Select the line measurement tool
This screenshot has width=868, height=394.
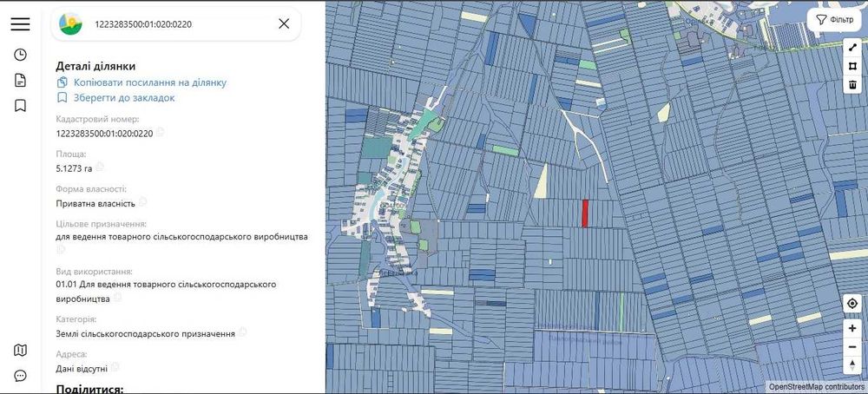pos(853,48)
